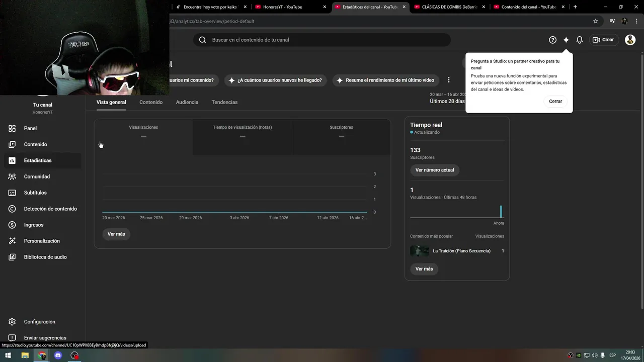Viewport: 644px width, 362px height.
Task: Click La Traición (Plano Secuencia) title
Action: click(x=461, y=251)
